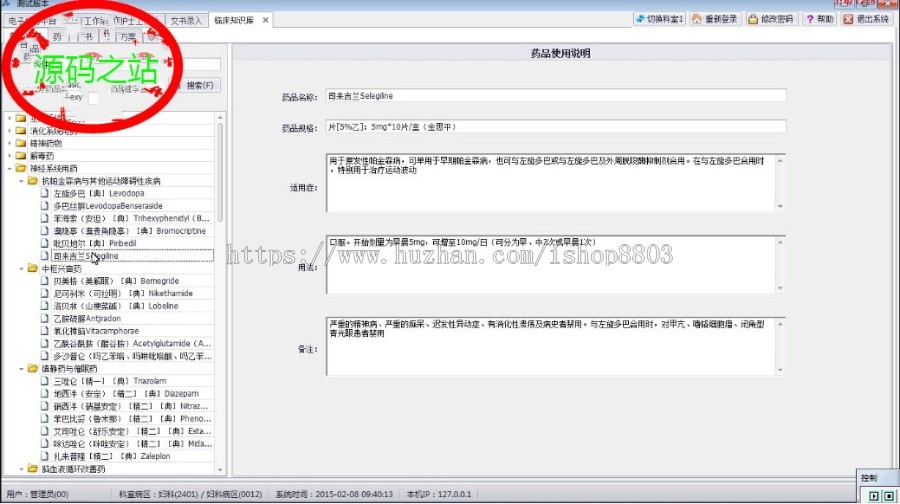Viewport: 900px width, 504px height.
Task: Click the 药品名称 input field
Action: 556,96
